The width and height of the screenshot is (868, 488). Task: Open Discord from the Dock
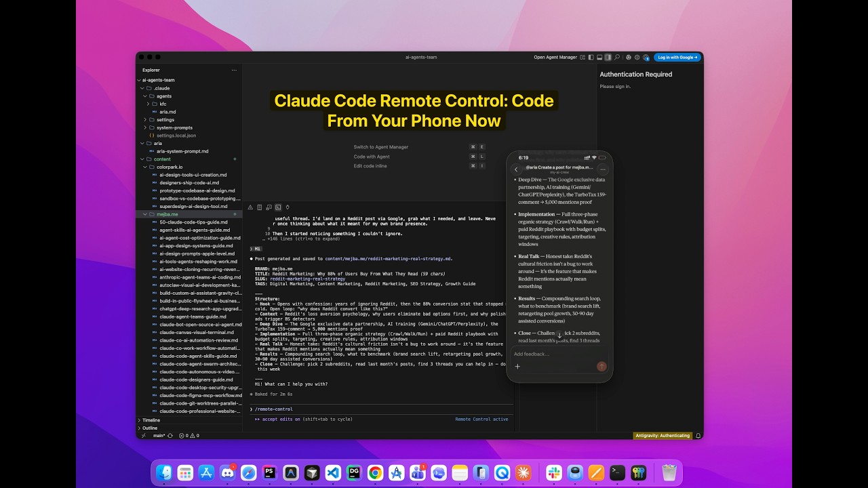(x=227, y=472)
